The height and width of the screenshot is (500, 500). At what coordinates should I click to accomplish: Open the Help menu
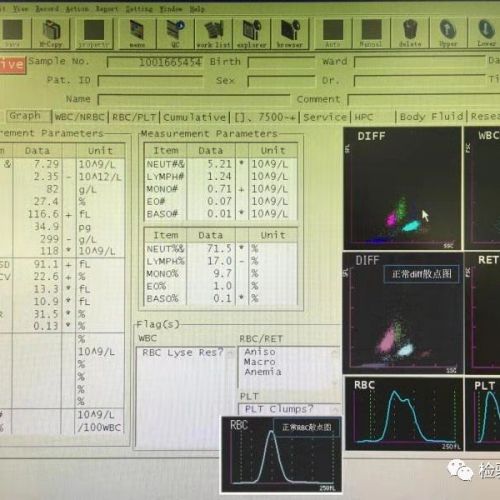coord(197,9)
